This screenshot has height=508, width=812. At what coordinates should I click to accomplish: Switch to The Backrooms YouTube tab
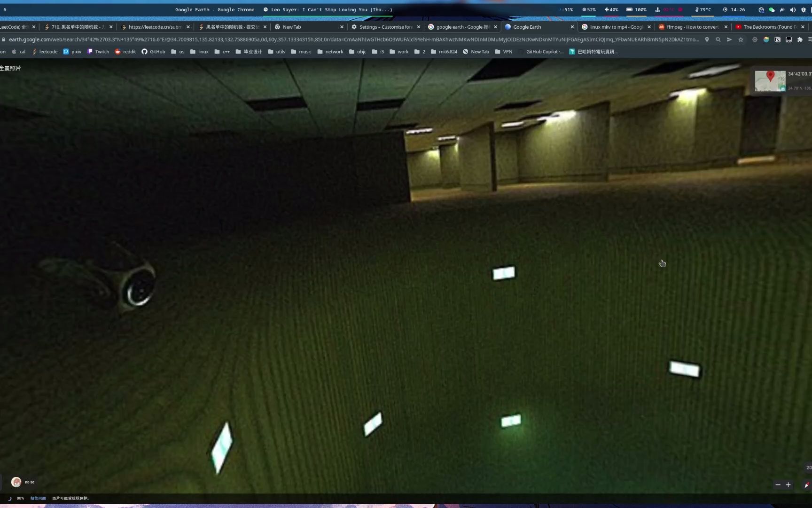point(771,27)
